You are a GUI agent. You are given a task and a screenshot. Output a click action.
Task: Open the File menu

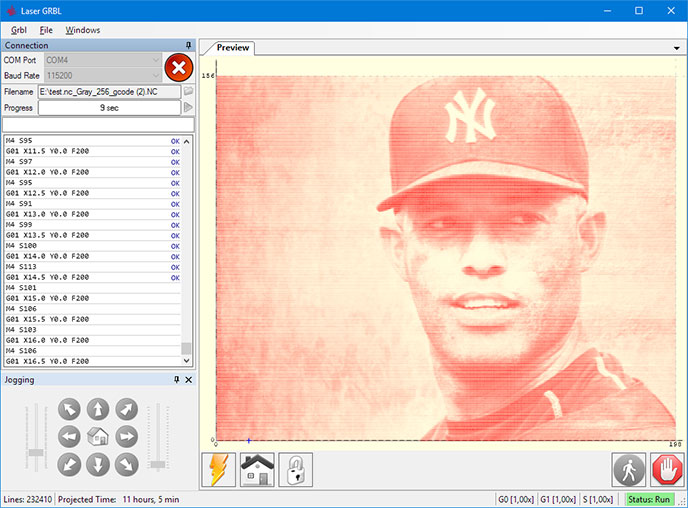(x=46, y=30)
